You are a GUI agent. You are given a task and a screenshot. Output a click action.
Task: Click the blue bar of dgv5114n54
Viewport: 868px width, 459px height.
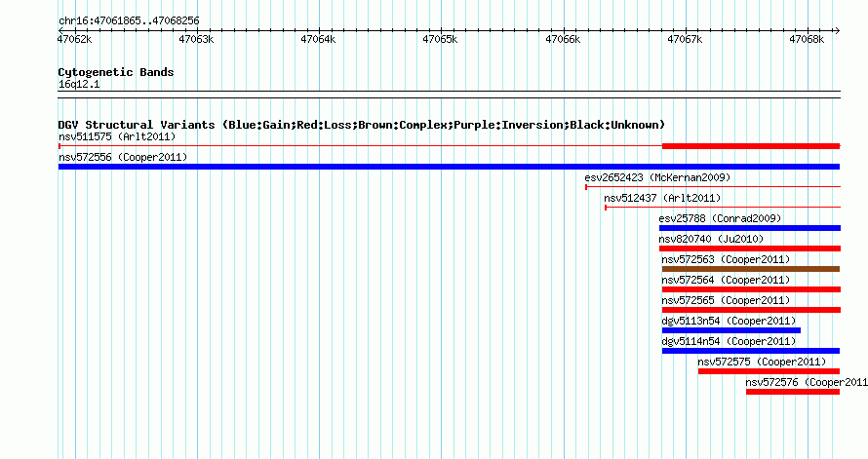coord(751,351)
